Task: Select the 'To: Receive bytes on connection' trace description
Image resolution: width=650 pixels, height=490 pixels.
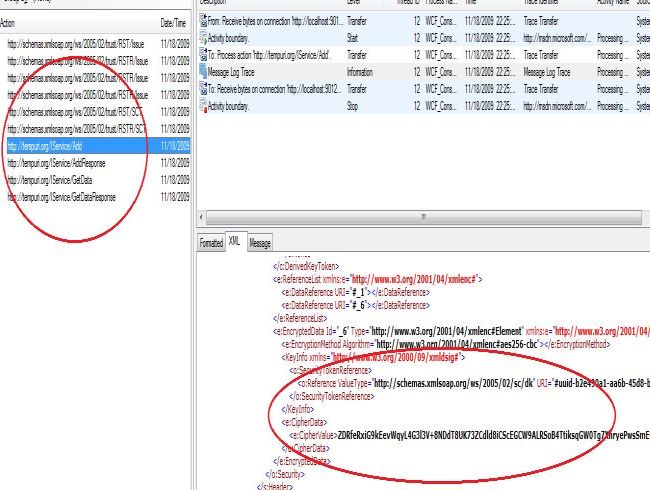Action: pos(274,89)
